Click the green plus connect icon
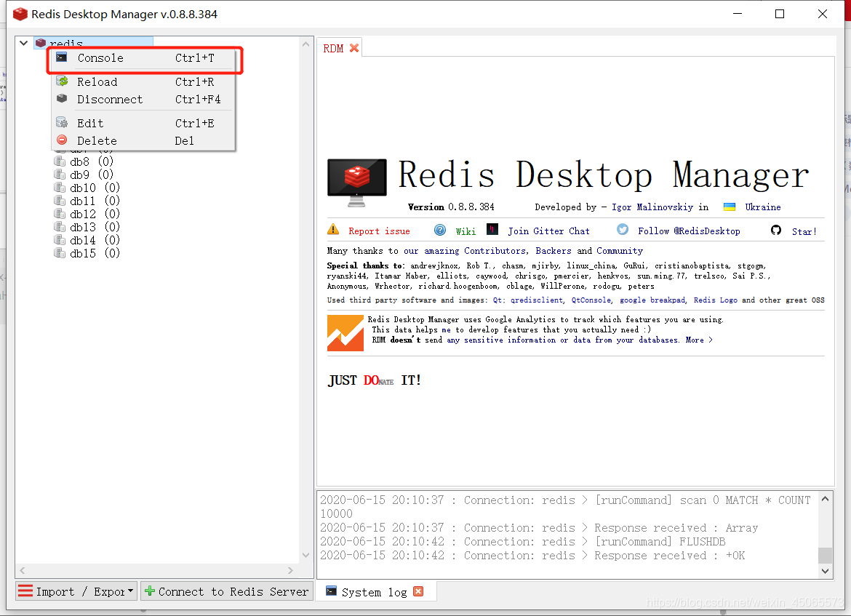The image size is (851, 616). (x=150, y=591)
